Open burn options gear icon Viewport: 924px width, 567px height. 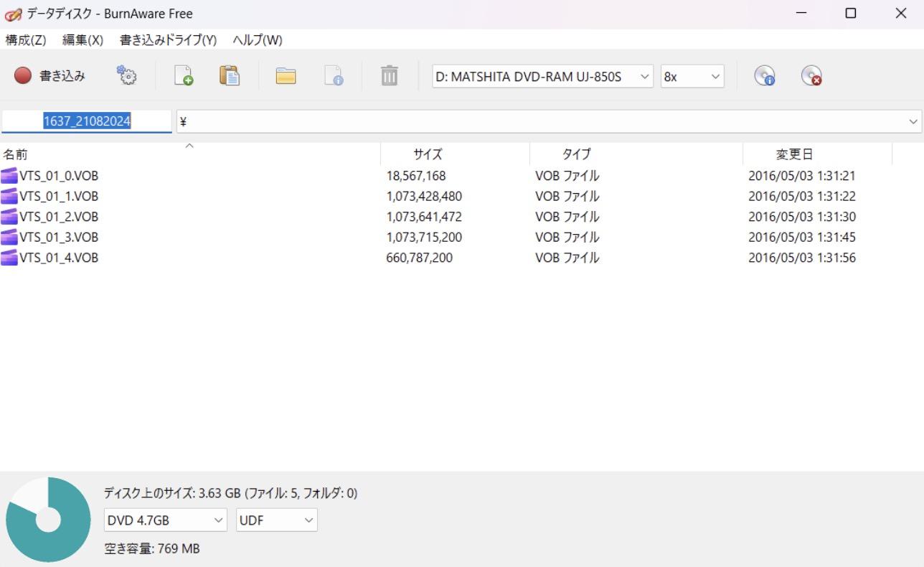(x=127, y=75)
